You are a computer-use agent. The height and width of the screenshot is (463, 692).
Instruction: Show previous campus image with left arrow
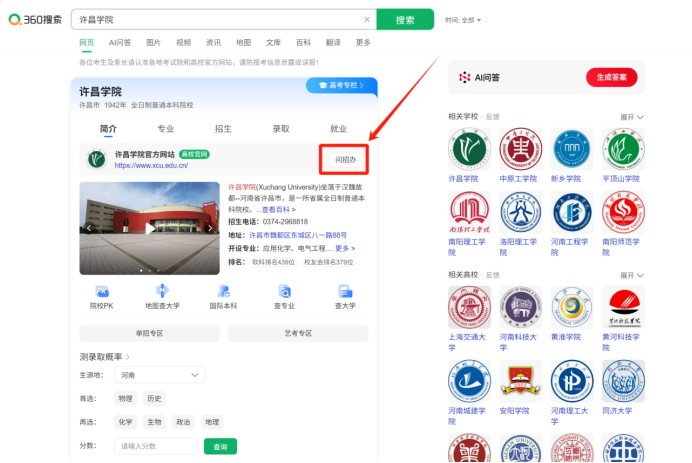(89, 228)
